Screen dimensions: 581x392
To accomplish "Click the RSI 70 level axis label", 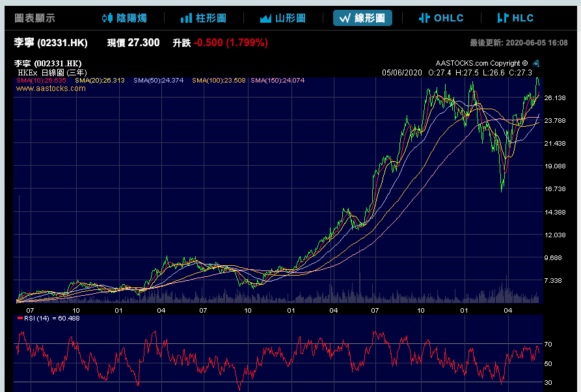I will [548, 345].
